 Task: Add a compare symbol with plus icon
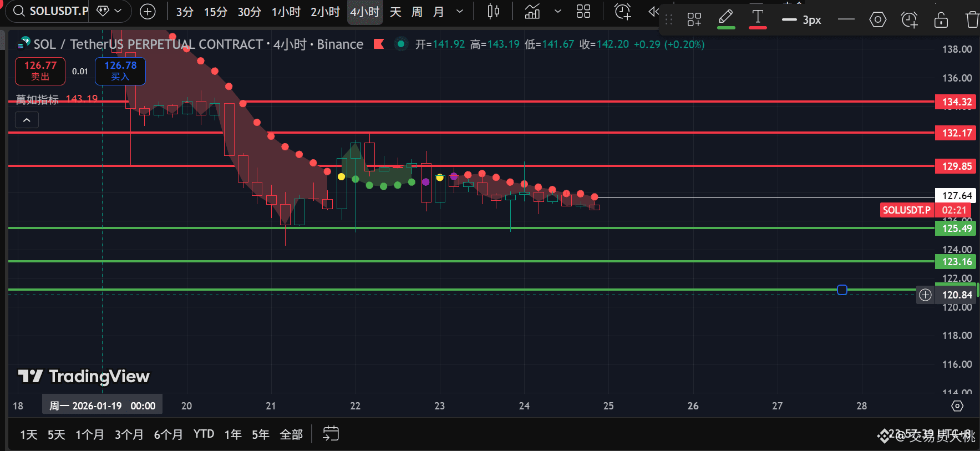pos(148,11)
